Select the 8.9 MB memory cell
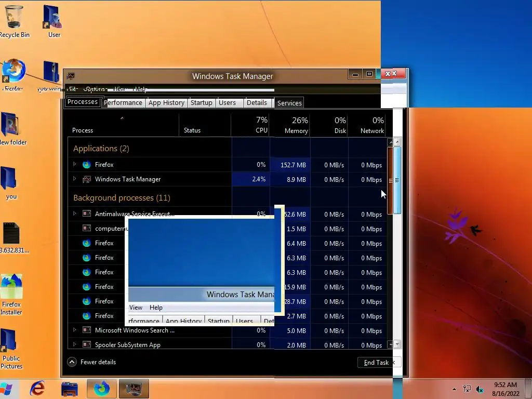 (x=290, y=179)
